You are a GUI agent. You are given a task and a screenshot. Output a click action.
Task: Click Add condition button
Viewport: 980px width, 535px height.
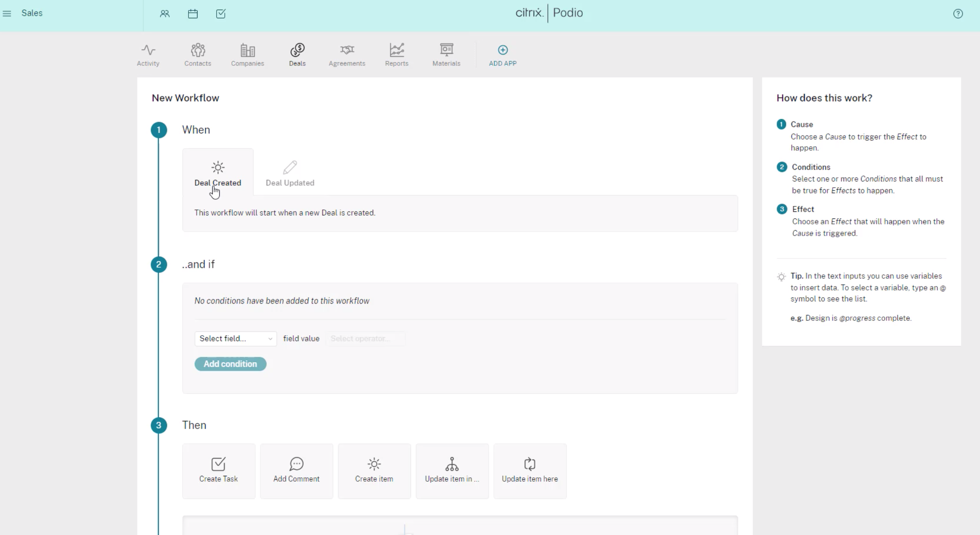click(230, 364)
